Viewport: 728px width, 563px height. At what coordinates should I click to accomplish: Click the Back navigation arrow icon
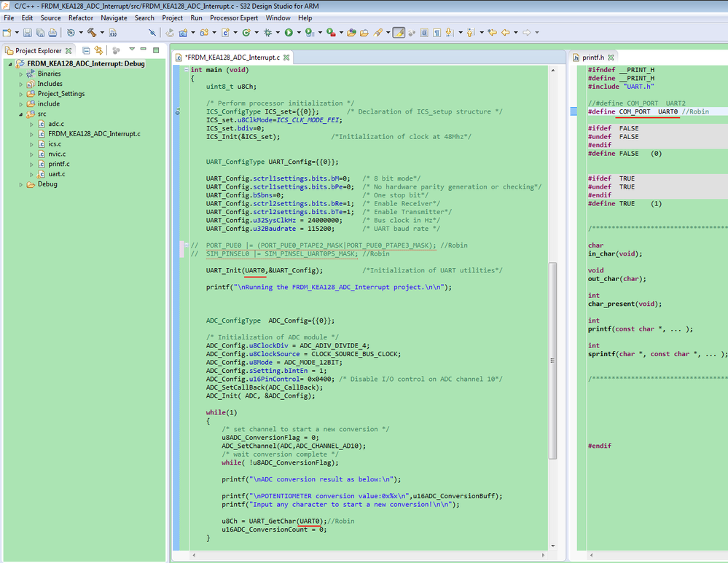[x=505, y=33]
